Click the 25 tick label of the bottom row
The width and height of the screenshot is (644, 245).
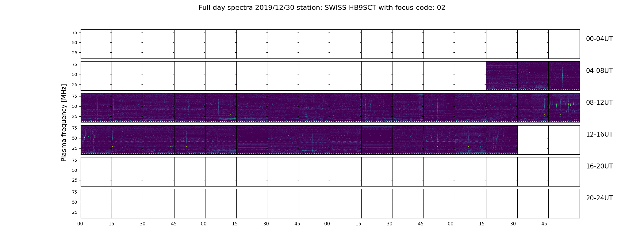coord(75,212)
